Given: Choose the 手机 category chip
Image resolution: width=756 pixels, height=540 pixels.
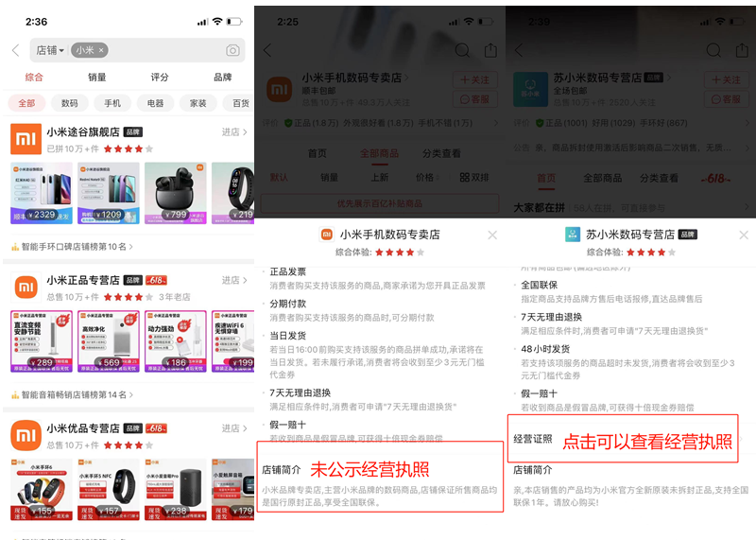Looking at the screenshot, I should (x=112, y=103).
